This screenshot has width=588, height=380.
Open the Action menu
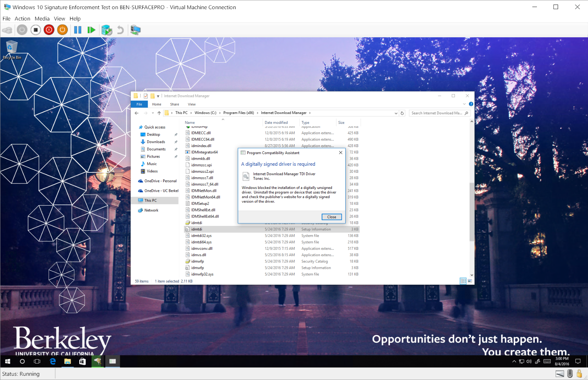pos(22,19)
